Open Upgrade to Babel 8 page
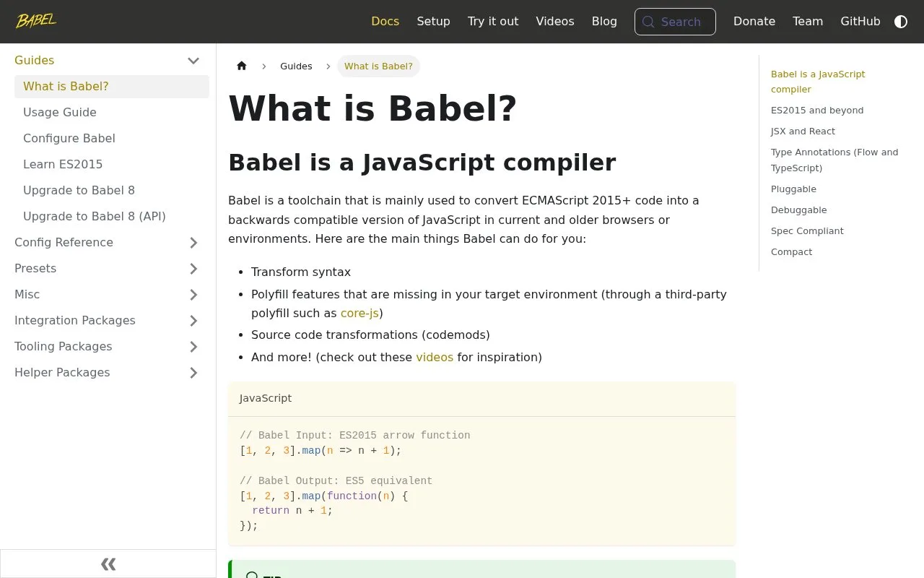The height and width of the screenshot is (578, 924). (x=112, y=191)
